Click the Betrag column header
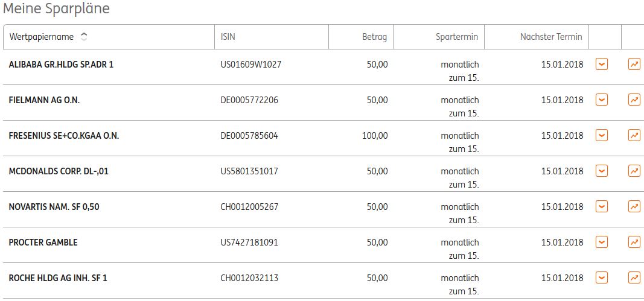The image size is (644, 301). tap(375, 37)
